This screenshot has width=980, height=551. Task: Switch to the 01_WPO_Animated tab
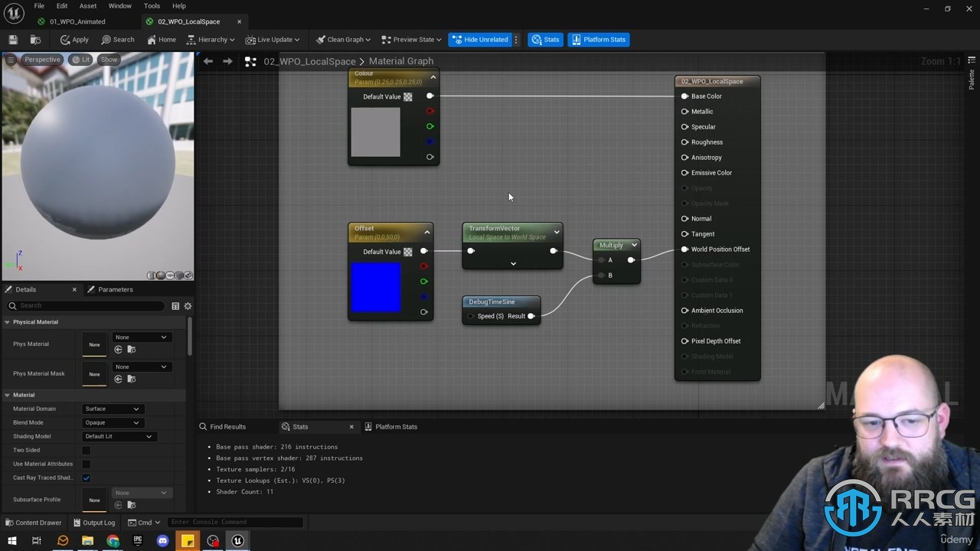coord(77,21)
